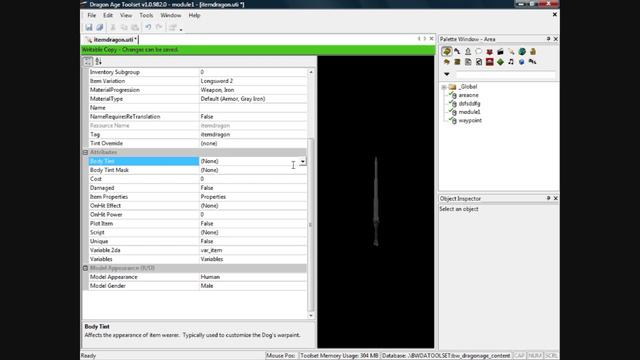Screen dimensions: 640x360
Task: Click the Name property value field
Action: click(253, 108)
